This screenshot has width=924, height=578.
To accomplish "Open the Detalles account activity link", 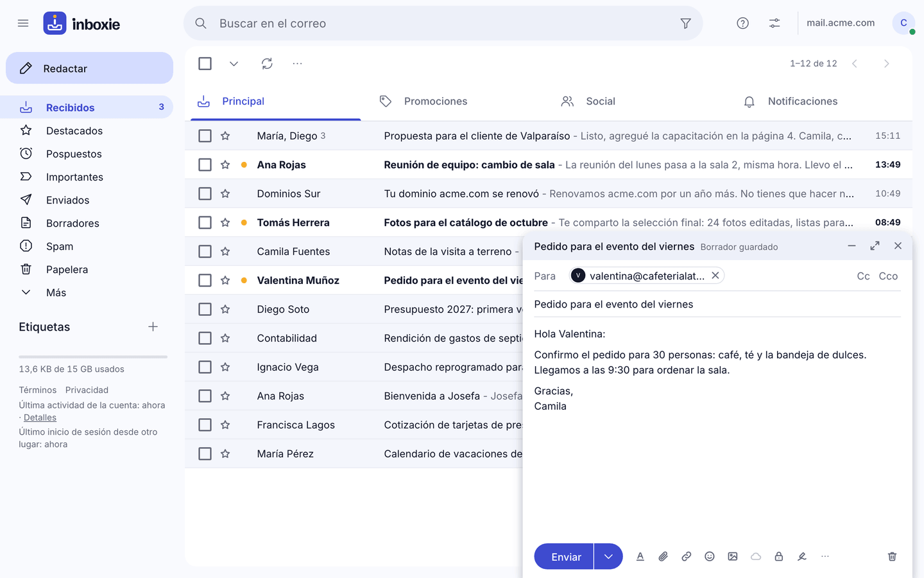I will coord(40,417).
